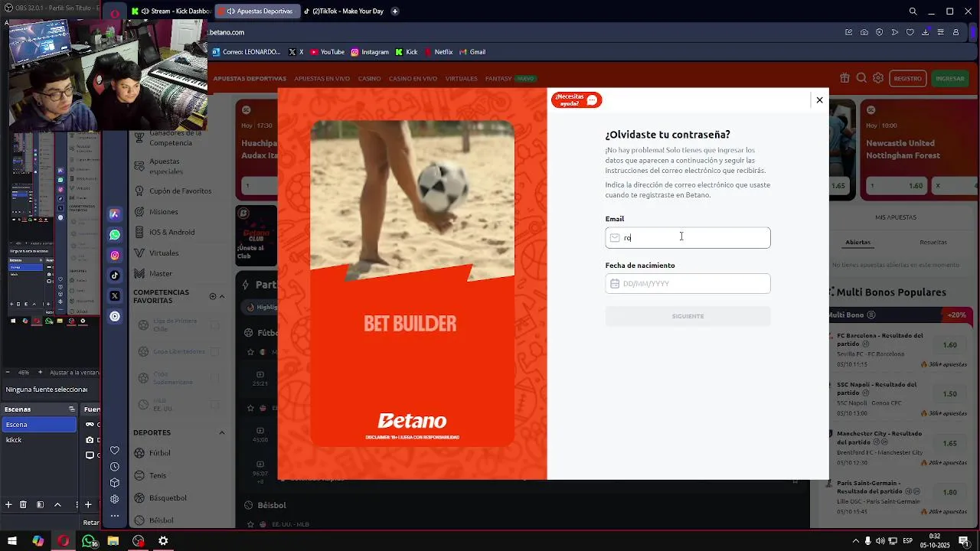This screenshot has height=551, width=980.
Task: Open history clock in Opera sidebar
Action: (x=115, y=467)
